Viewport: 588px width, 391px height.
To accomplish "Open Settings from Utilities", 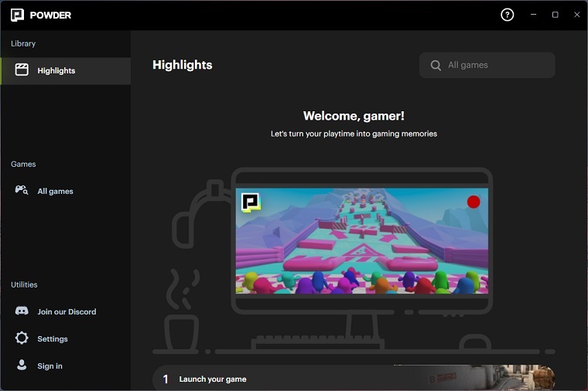I will click(x=66, y=338).
